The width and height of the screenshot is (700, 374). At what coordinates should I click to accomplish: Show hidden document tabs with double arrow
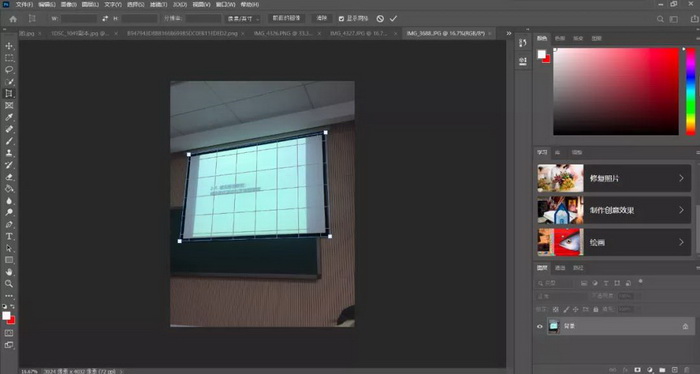(508, 33)
